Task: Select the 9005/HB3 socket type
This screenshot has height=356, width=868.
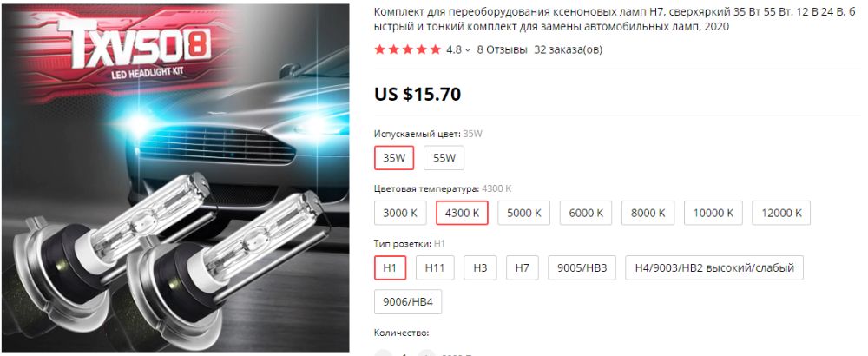Action: (582, 268)
